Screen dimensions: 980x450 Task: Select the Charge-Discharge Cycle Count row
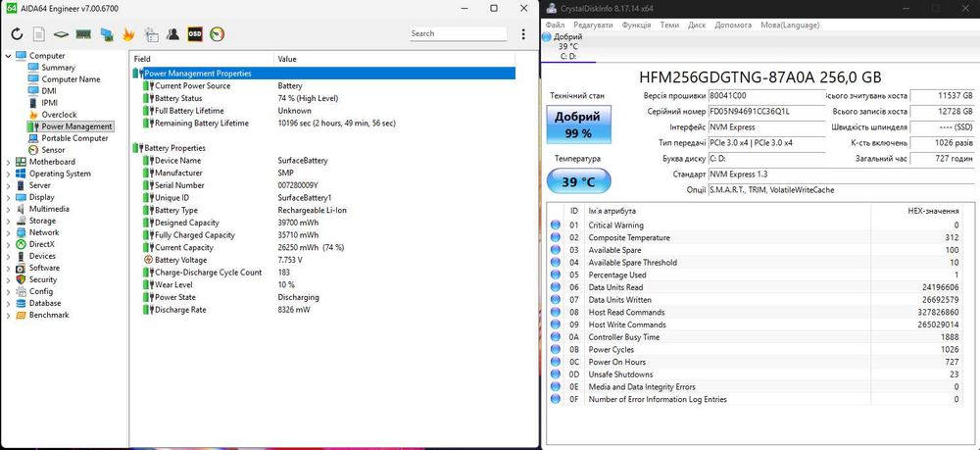point(323,273)
